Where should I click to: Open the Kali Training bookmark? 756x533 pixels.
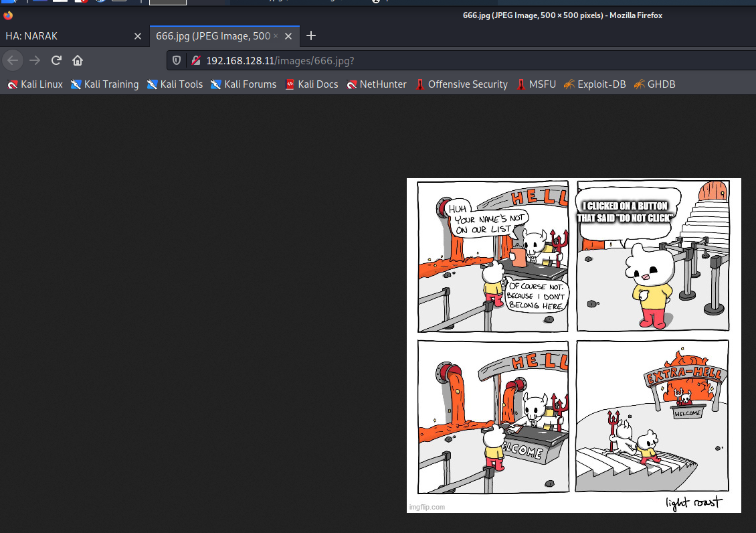pos(104,84)
